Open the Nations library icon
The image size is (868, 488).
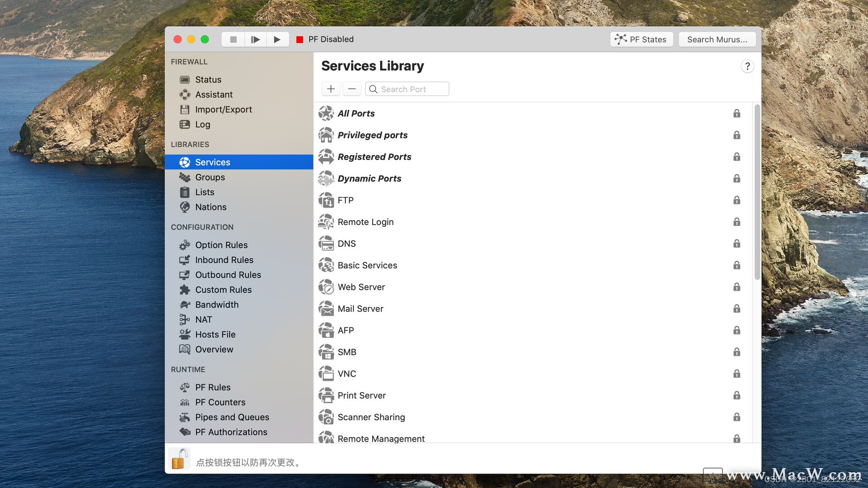(x=185, y=207)
